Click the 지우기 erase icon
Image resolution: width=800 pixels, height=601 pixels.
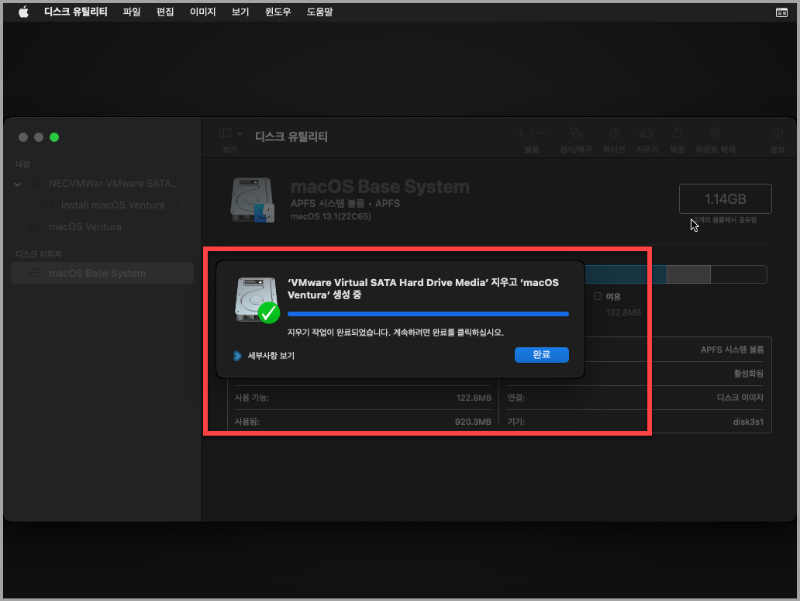tap(646, 133)
